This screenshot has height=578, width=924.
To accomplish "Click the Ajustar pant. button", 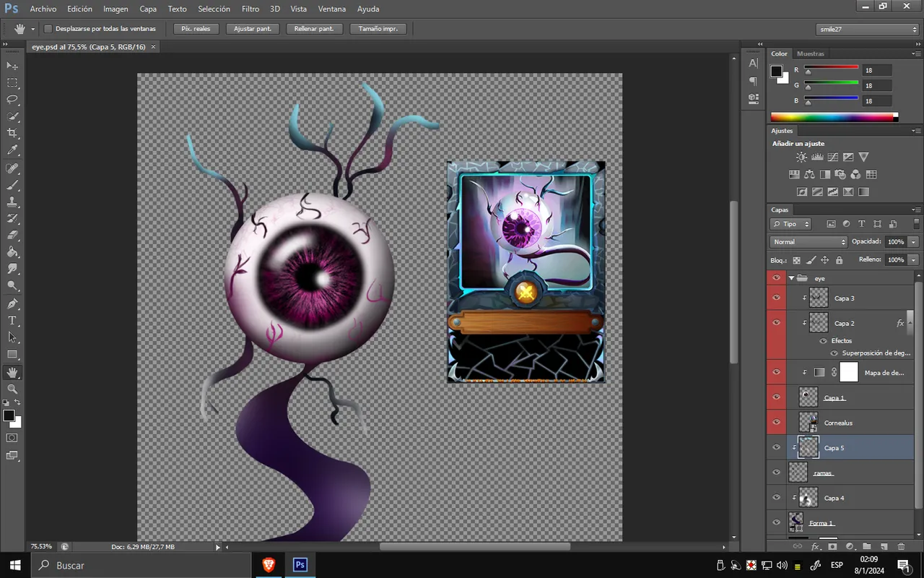I will tap(253, 29).
